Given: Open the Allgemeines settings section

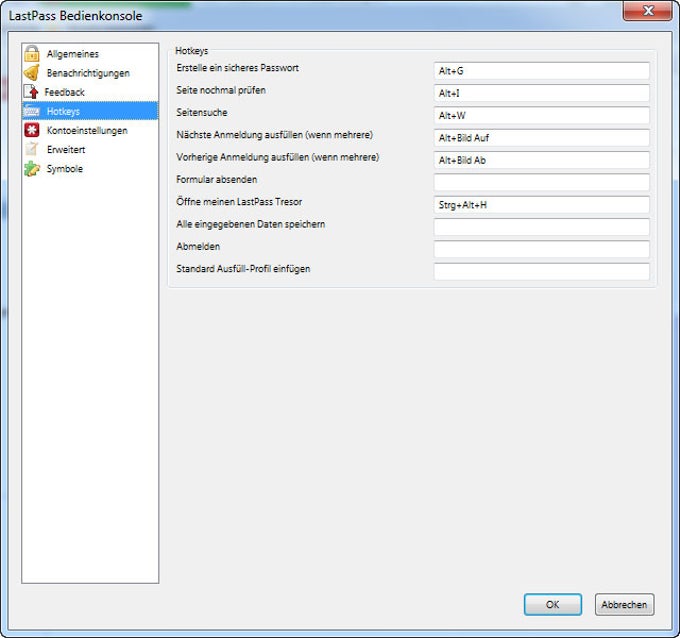Looking at the screenshot, I should 73,54.
